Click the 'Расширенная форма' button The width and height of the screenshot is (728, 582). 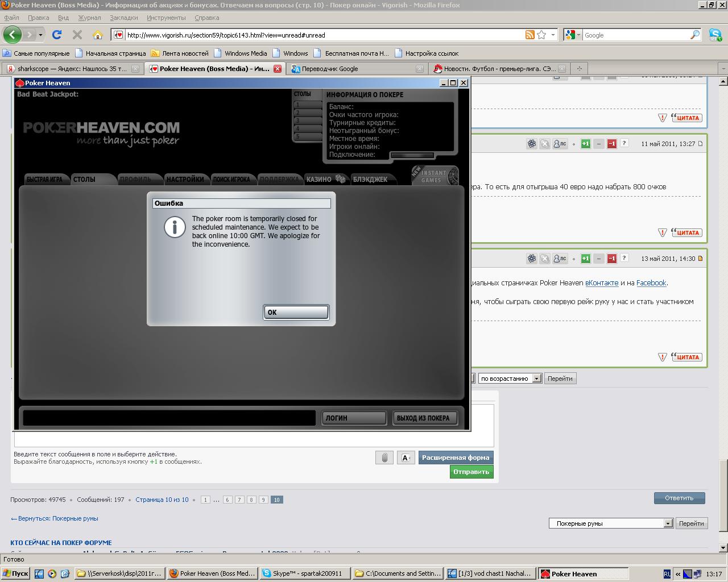(x=456, y=458)
